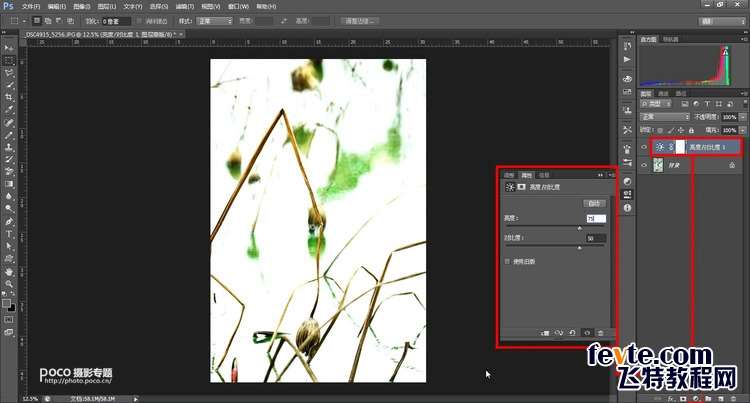Image resolution: width=750 pixels, height=403 pixels.
Task: Open the Layer menu
Action: (x=107, y=6)
